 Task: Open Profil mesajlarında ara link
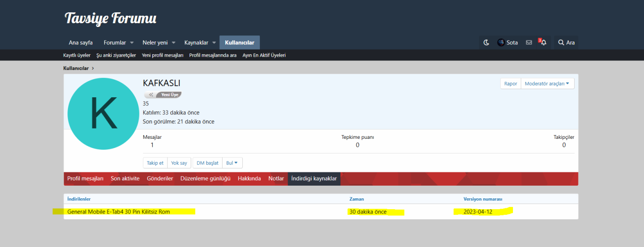213,55
